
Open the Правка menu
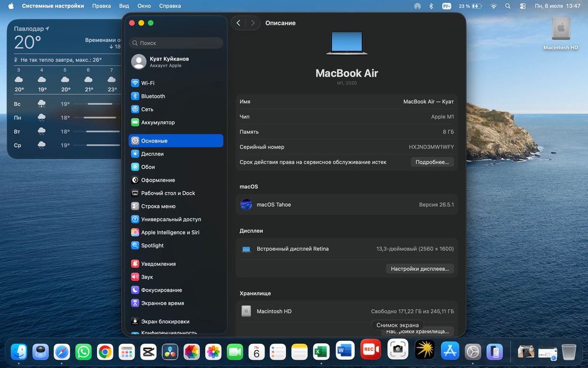tap(101, 6)
